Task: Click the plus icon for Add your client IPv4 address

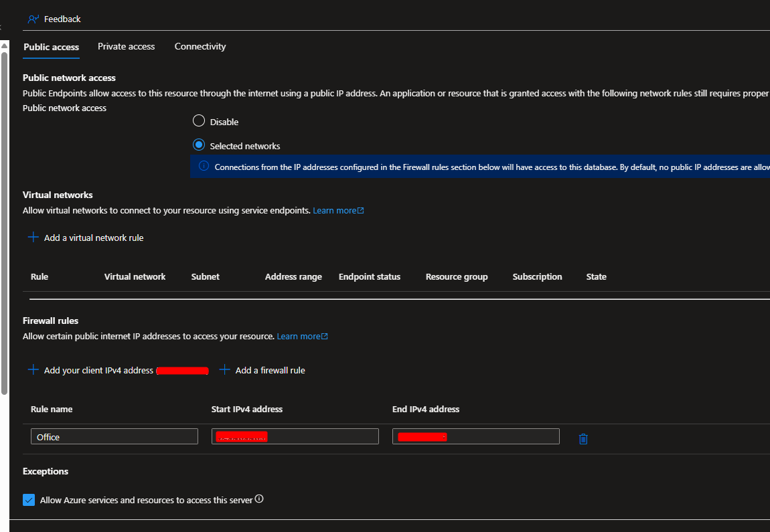Action: click(x=33, y=370)
